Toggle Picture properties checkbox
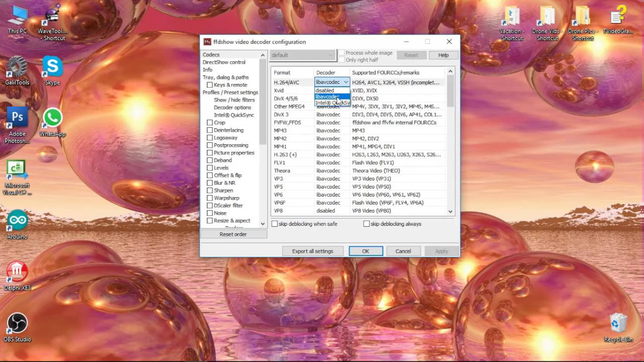Image resolution: width=644 pixels, height=362 pixels. pos(210,153)
